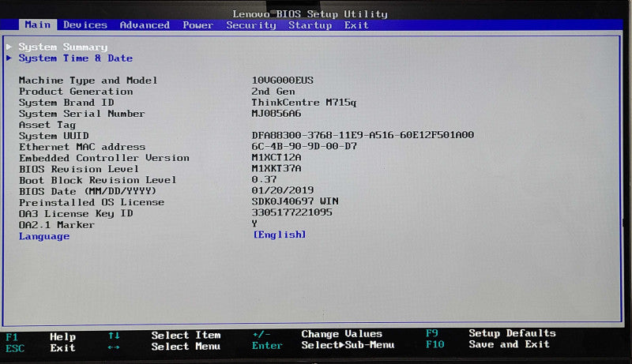The width and height of the screenshot is (632, 364).
Task: Select MAC address 6C-4B-90-9D-00-D7
Action: (304, 146)
